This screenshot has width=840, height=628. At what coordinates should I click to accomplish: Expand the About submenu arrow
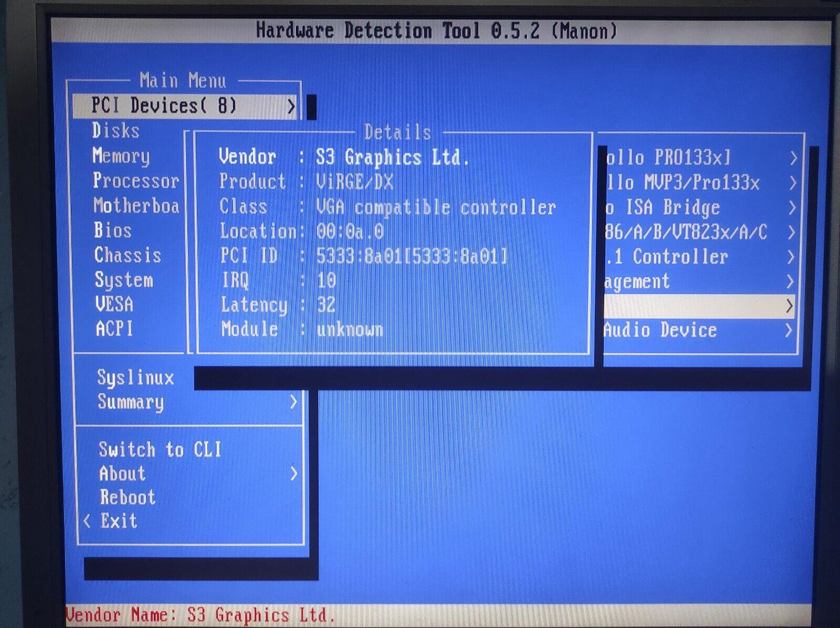click(294, 474)
